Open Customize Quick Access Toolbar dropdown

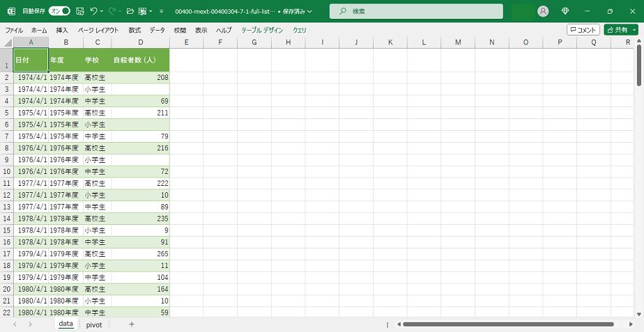162,12
